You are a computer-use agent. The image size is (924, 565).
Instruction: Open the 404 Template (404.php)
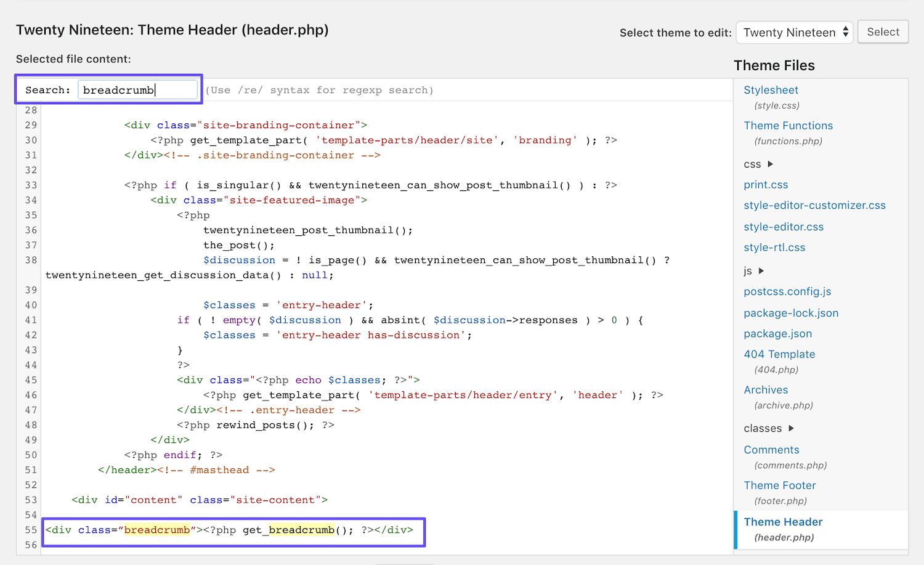pyautogui.click(x=779, y=354)
